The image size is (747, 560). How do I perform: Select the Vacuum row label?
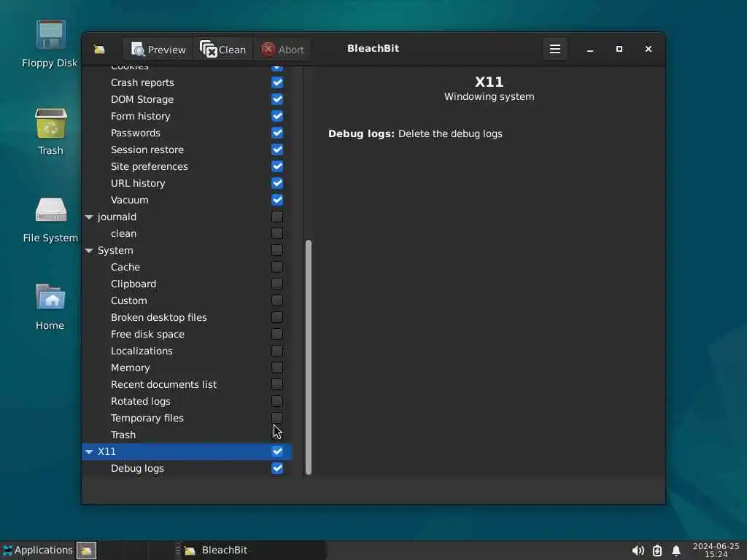[130, 200]
